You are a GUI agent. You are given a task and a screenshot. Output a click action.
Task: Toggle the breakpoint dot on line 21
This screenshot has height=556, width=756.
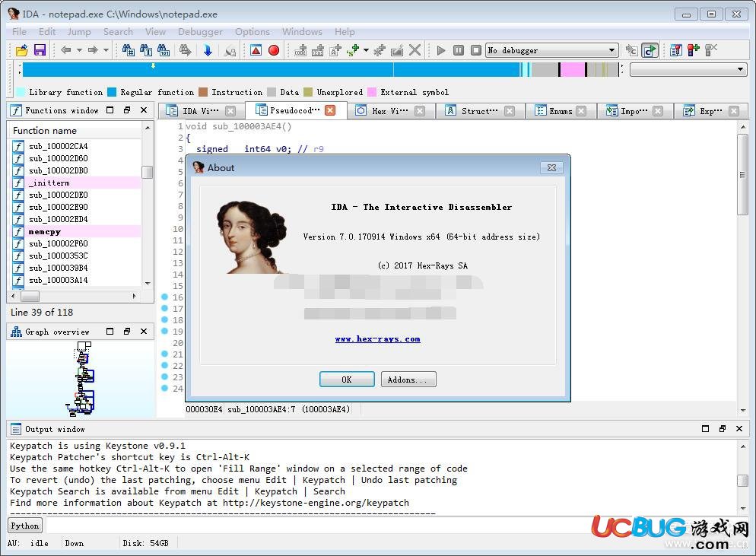pyautogui.click(x=164, y=354)
